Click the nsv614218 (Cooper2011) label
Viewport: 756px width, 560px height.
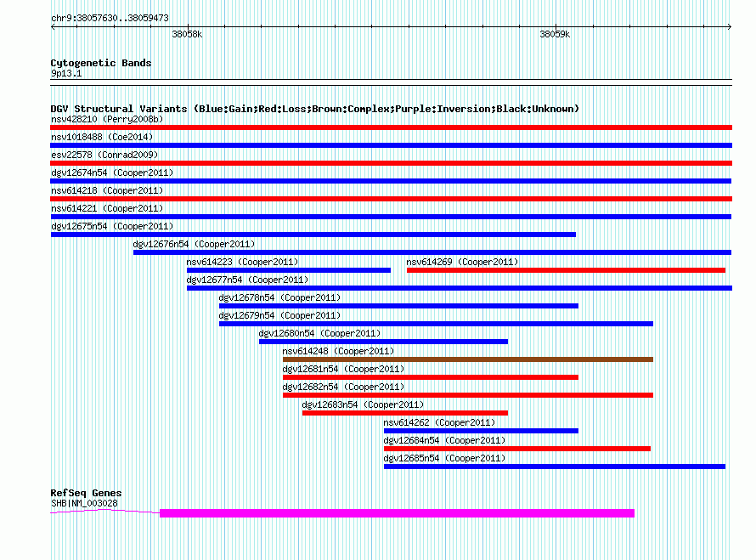107,190
